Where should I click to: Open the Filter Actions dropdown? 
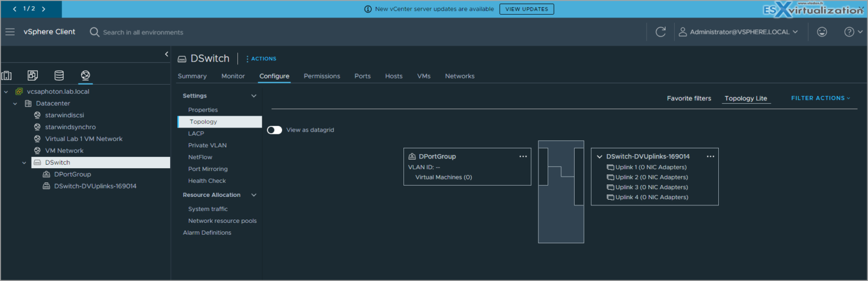[820, 98]
